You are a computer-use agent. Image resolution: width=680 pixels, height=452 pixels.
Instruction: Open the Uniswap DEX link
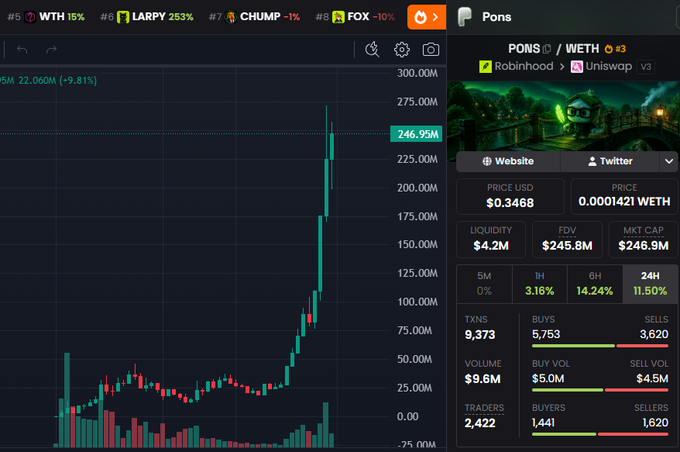pyautogui.click(x=602, y=66)
